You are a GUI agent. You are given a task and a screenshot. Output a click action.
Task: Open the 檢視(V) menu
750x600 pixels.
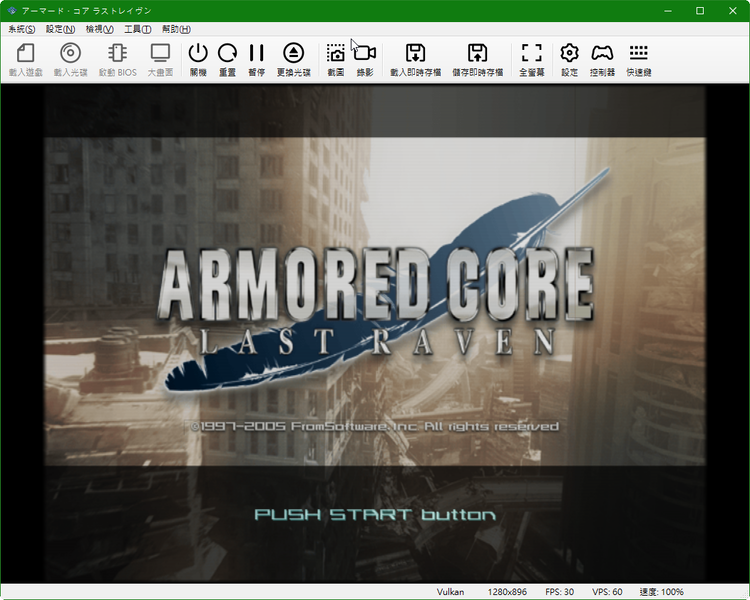pyautogui.click(x=99, y=29)
